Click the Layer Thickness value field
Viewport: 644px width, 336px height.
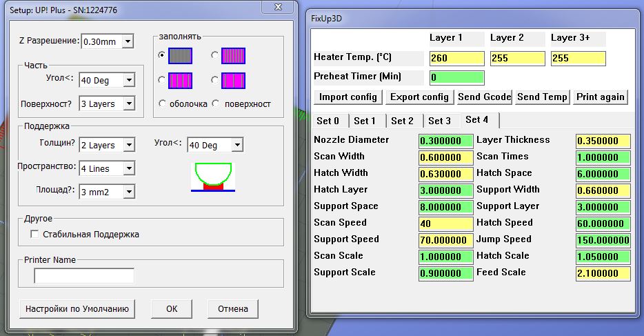coord(603,141)
